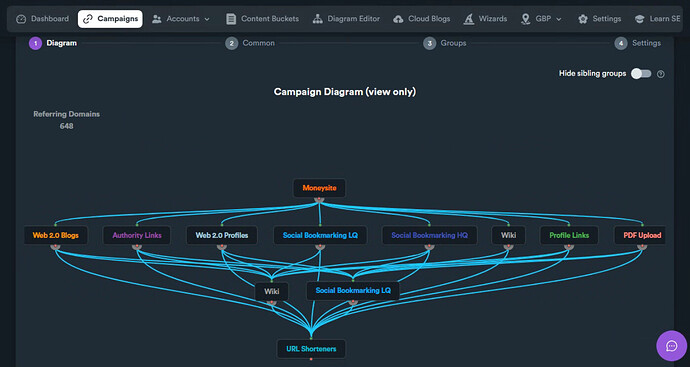Expand the GBP dropdown chevron
The image size is (690, 367).
pyautogui.click(x=559, y=19)
